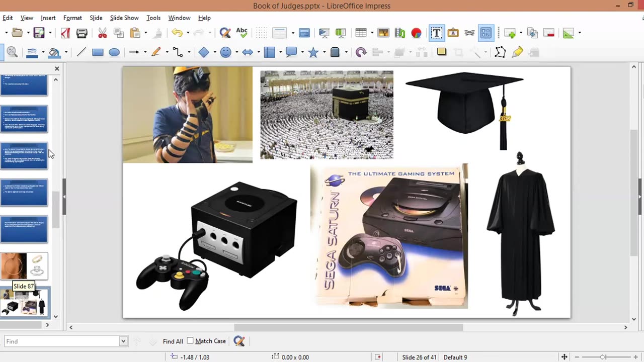
Task: Click the Zoom & Pan magnifier icon
Action: (12, 52)
